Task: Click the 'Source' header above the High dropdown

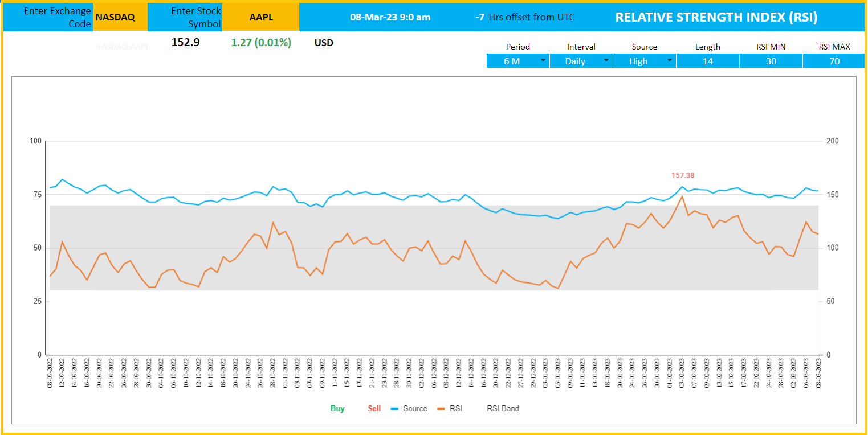Action: [x=645, y=47]
